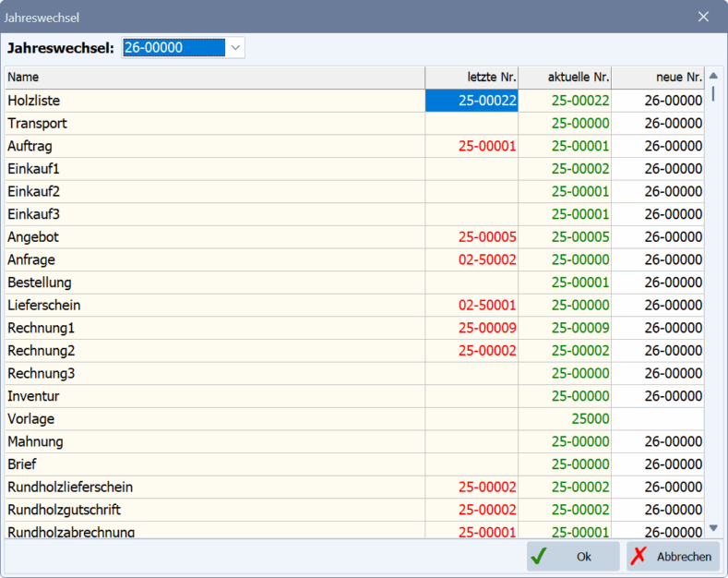Select the Lieferschein letzte Nr. 02-50001 cell
The height and width of the screenshot is (578, 728).
coord(487,305)
